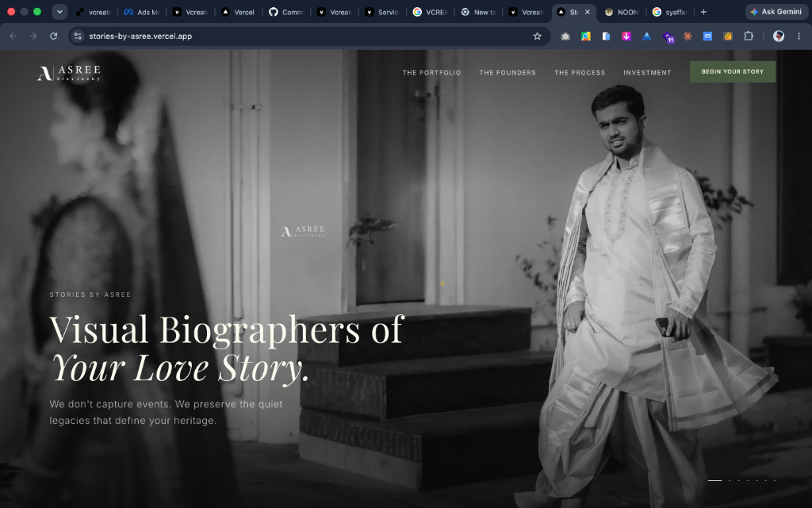Image resolution: width=812 pixels, height=508 pixels.
Task: Click the Asree logo in site header
Action: tap(69, 73)
